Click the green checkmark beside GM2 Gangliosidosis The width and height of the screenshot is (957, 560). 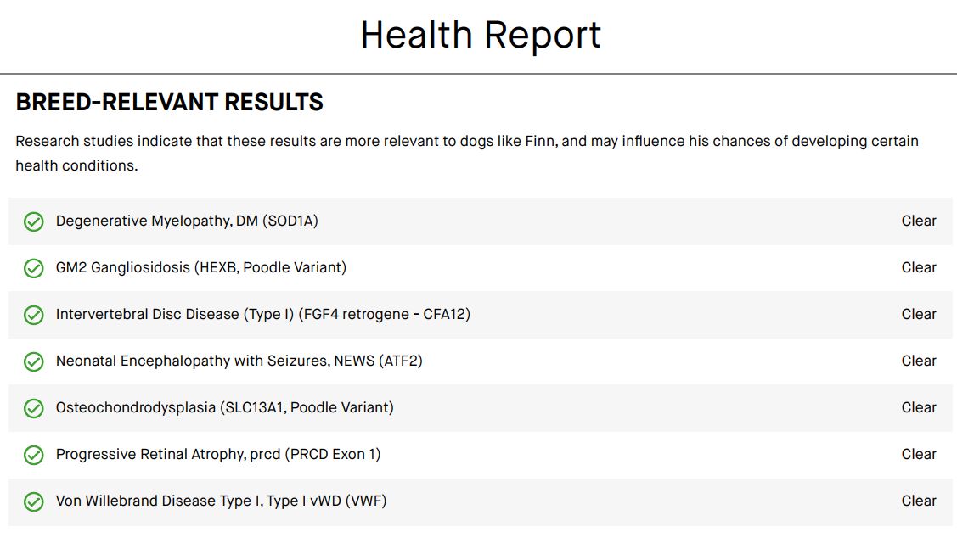click(34, 268)
